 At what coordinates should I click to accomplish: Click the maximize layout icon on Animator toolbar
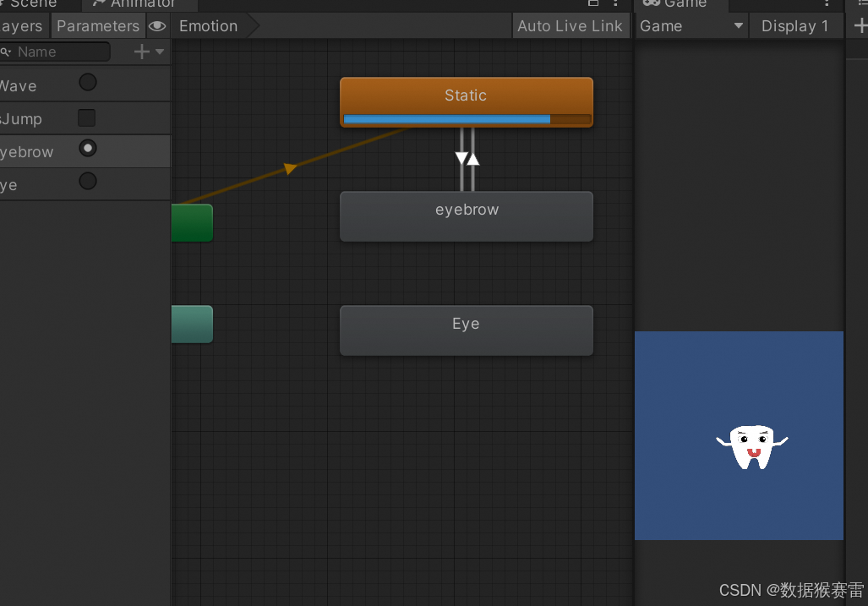pyautogui.click(x=594, y=5)
